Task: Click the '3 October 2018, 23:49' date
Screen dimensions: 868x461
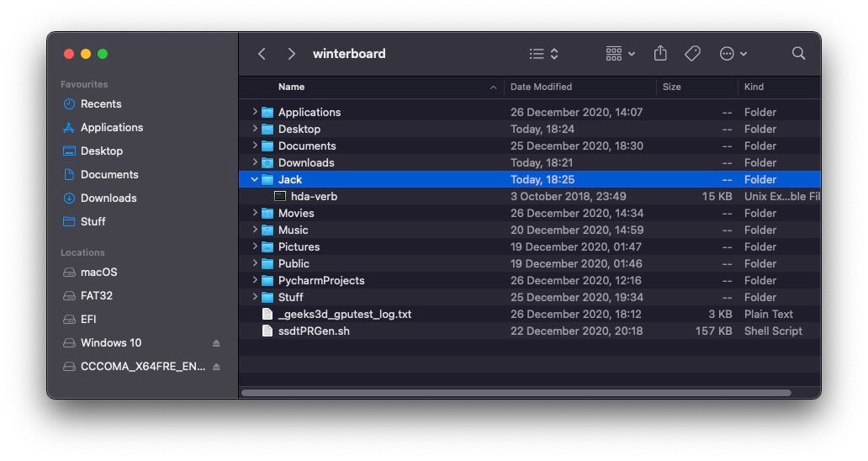Action: click(x=568, y=197)
